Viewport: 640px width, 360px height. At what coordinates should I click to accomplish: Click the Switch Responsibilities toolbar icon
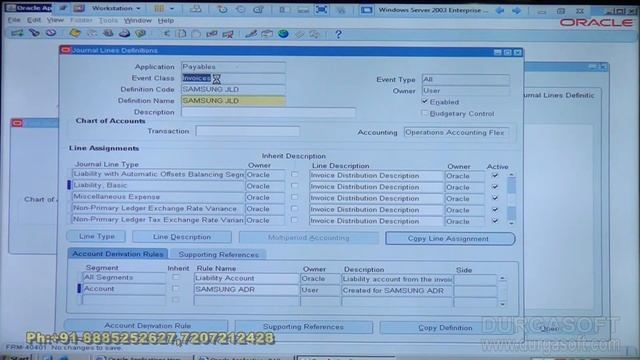coord(108,33)
